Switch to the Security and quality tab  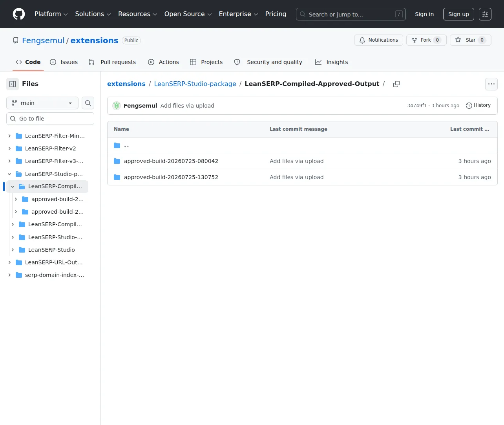coord(268,62)
